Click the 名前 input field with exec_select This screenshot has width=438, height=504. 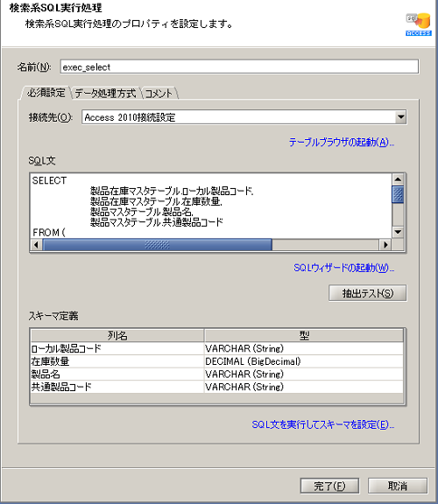[x=239, y=66]
